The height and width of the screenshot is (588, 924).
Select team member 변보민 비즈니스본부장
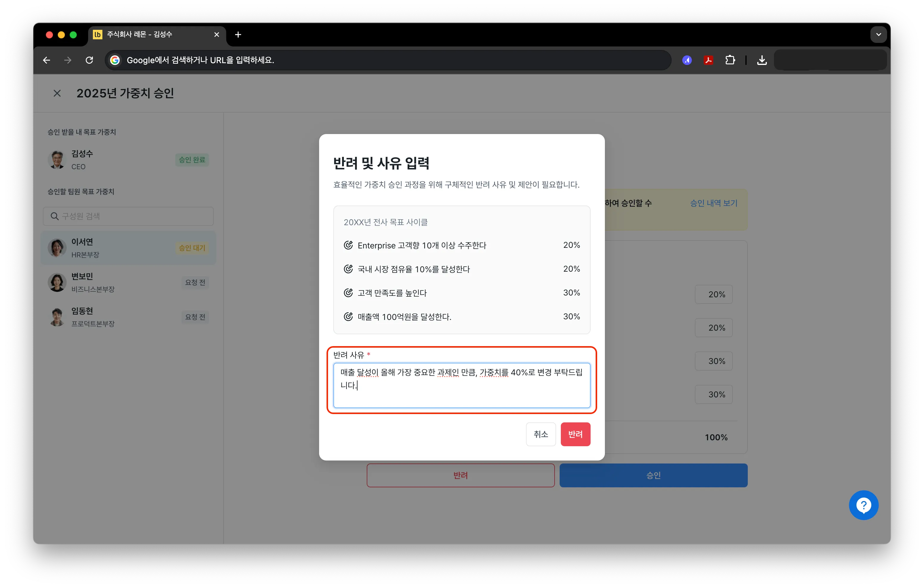click(x=128, y=282)
